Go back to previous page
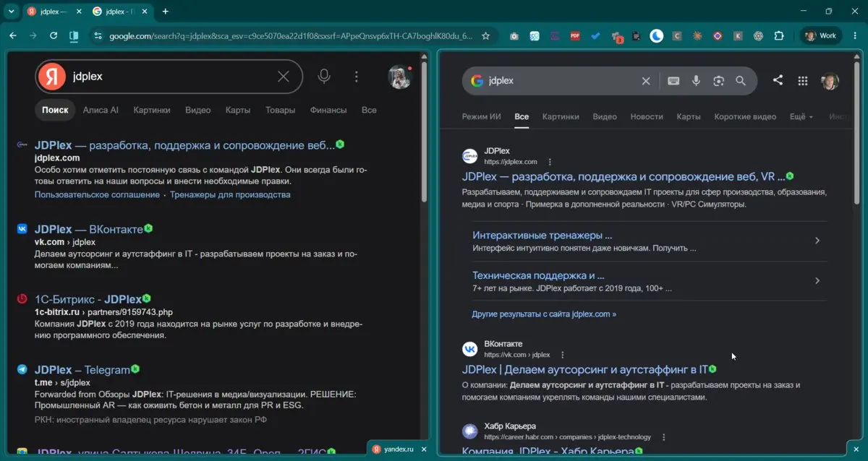The height and width of the screenshot is (461, 868). click(x=13, y=35)
